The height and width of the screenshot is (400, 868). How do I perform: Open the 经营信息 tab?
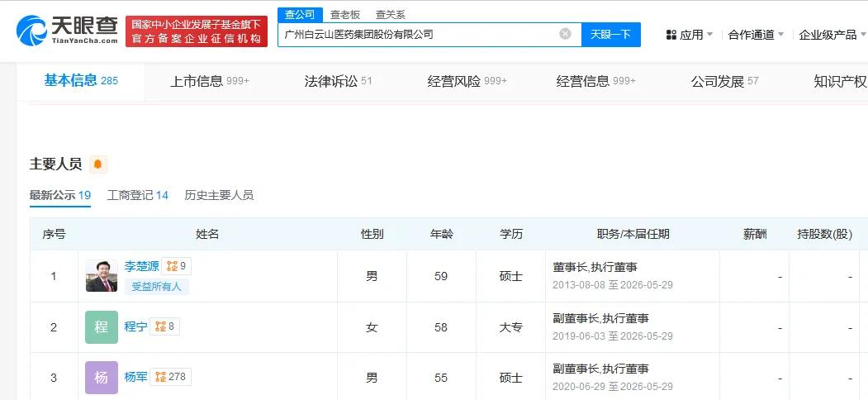(595, 82)
